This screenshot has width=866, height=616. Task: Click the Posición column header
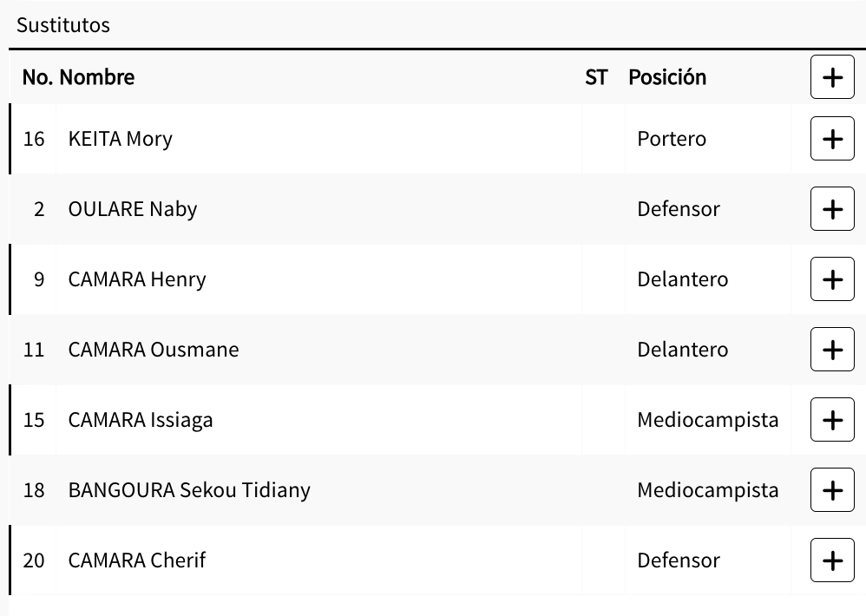[667, 77]
